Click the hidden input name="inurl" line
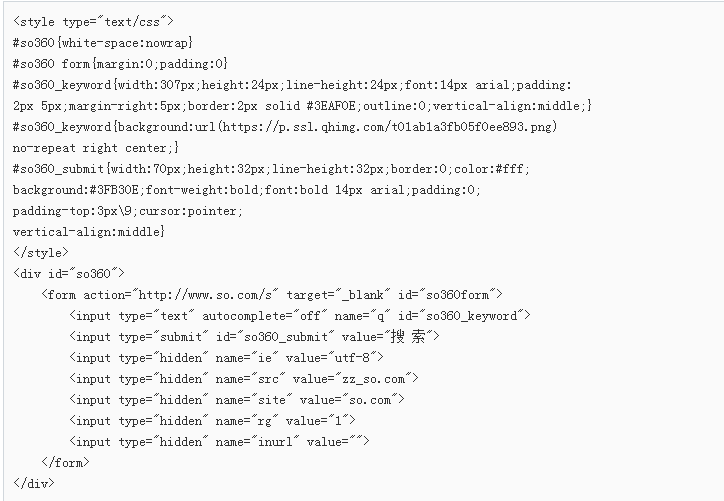This screenshot has width=724, height=501. pos(219,442)
